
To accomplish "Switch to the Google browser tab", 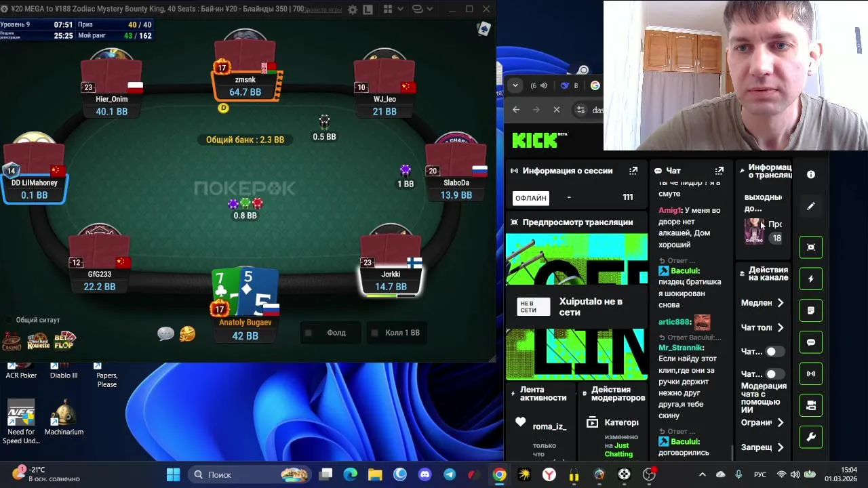I will point(595,85).
